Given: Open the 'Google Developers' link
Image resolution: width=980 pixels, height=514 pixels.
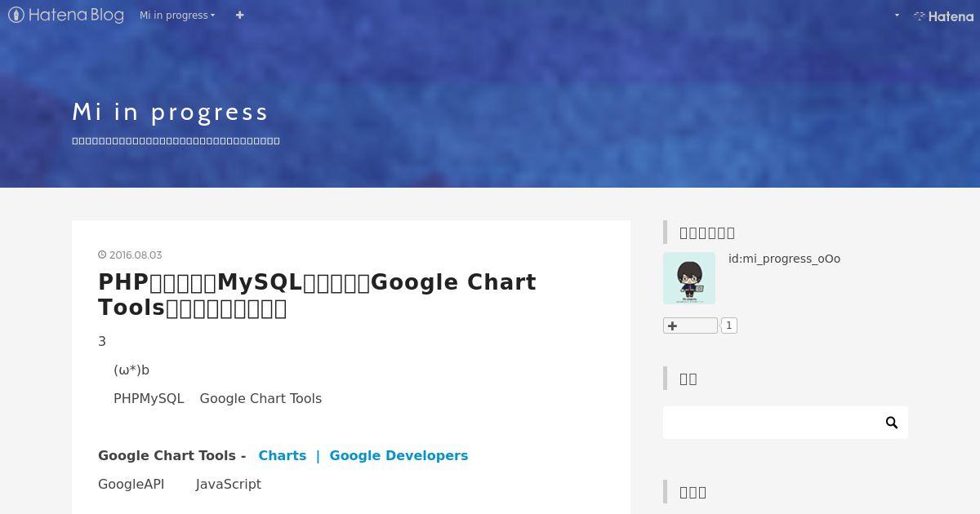Looking at the screenshot, I should (x=399, y=455).
